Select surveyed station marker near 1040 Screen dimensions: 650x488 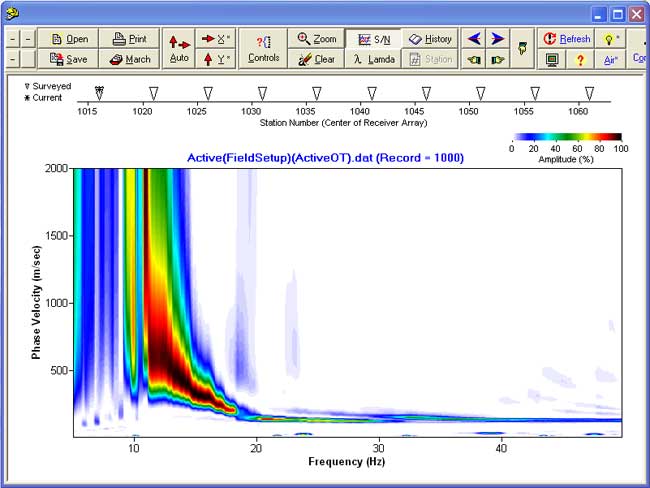click(372, 93)
